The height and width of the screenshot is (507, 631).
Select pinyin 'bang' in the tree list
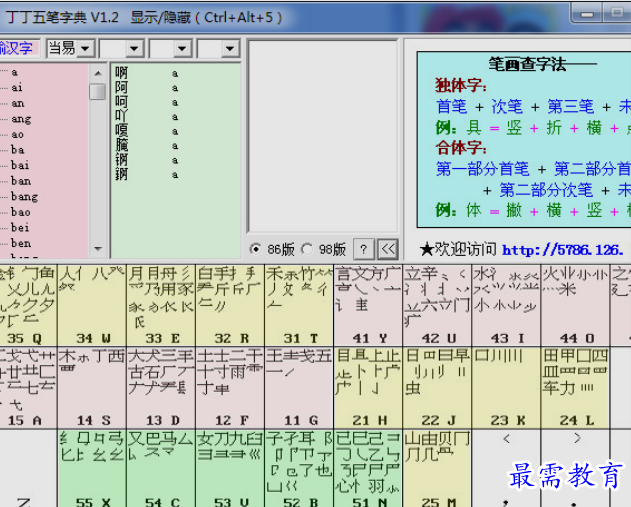click(x=24, y=197)
